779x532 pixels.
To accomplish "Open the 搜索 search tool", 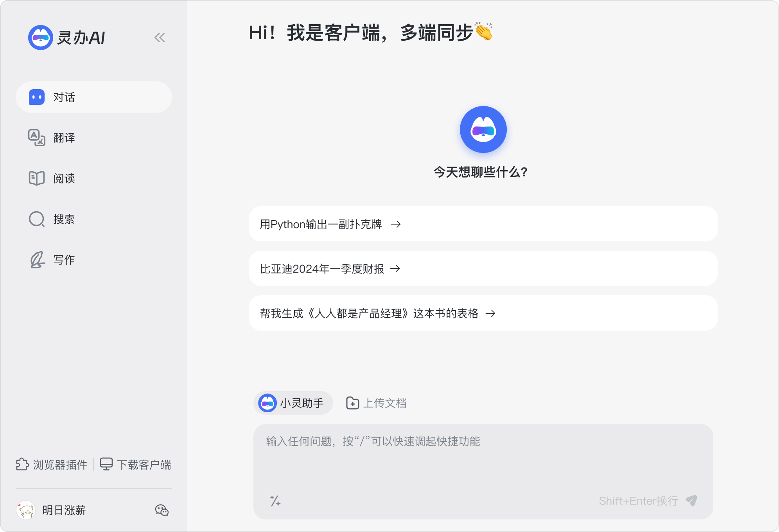I will (x=64, y=219).
